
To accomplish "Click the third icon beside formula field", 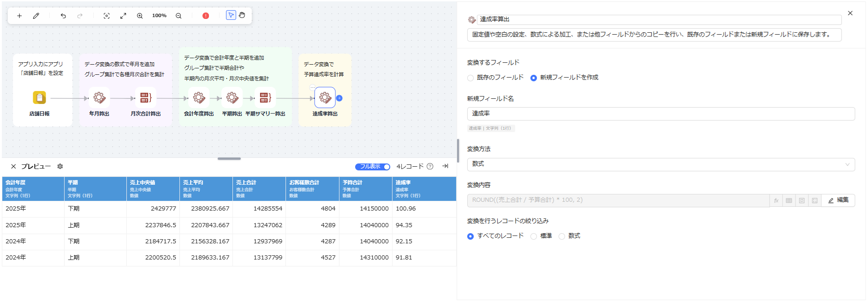I will tap(802, 200).
